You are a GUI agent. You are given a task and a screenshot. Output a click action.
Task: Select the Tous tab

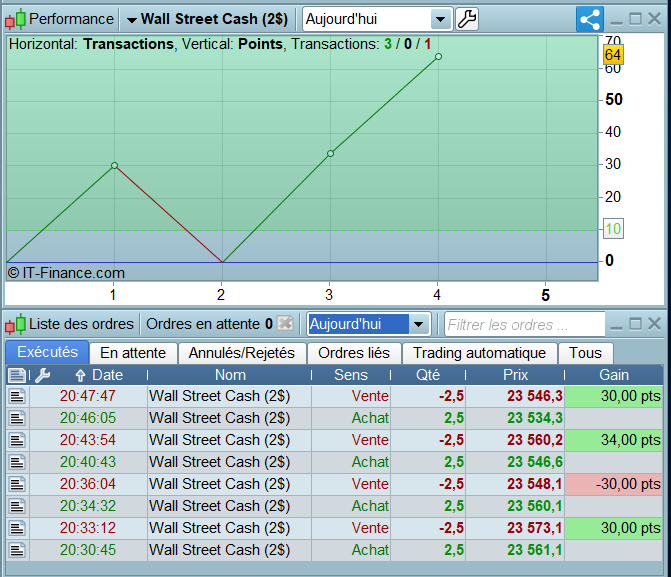(585, 353)
